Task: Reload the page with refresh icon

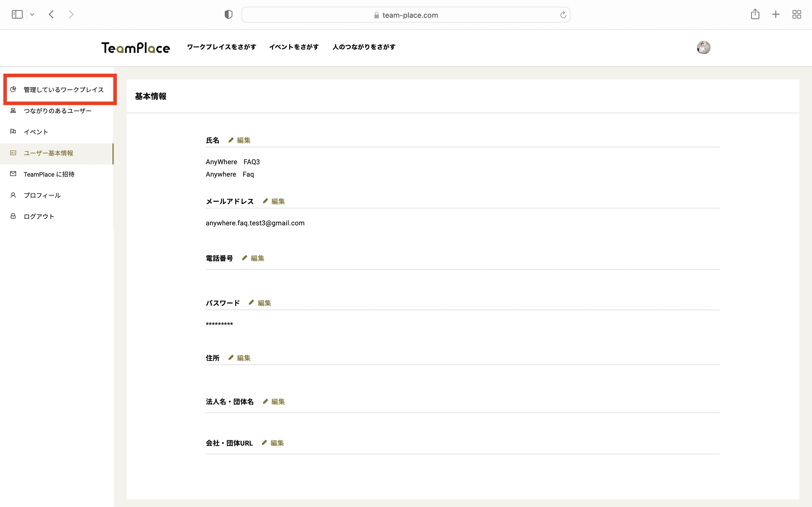Action: [x=563, y=15]
